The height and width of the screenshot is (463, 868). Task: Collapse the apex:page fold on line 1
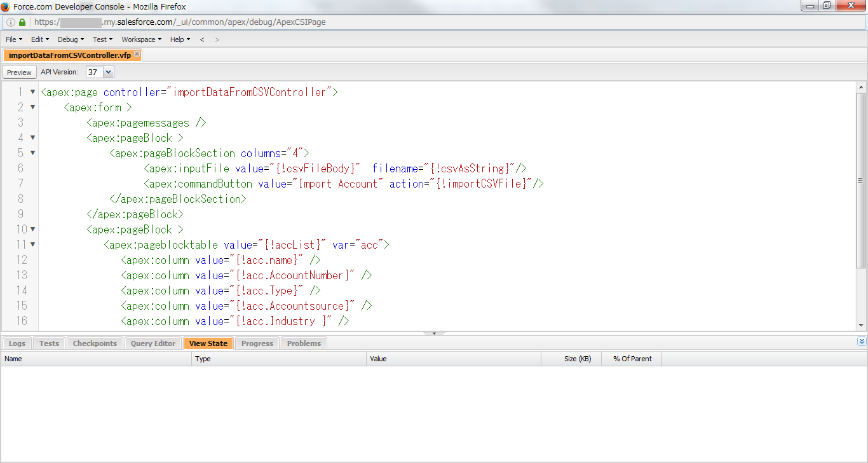click(32, 92)
